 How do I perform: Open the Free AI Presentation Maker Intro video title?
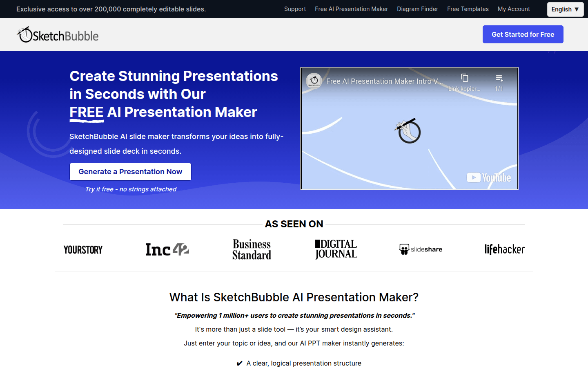[x=384, y=81]
